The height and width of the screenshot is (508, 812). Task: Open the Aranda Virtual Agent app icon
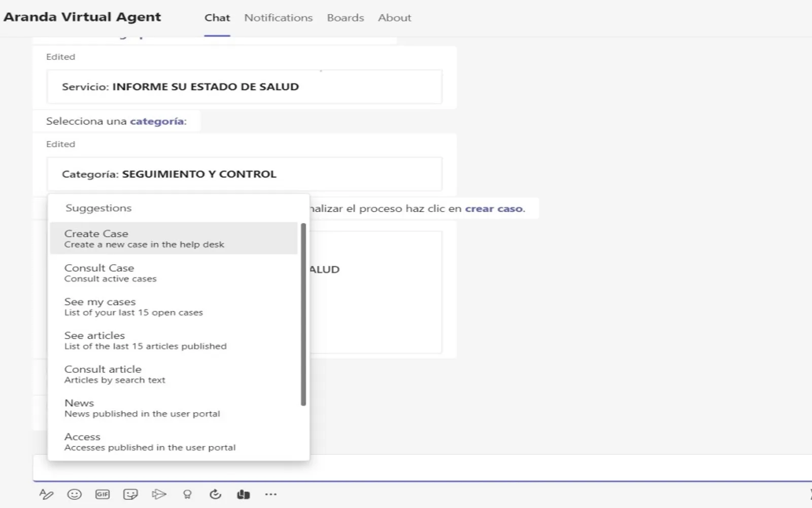(244, 494)
